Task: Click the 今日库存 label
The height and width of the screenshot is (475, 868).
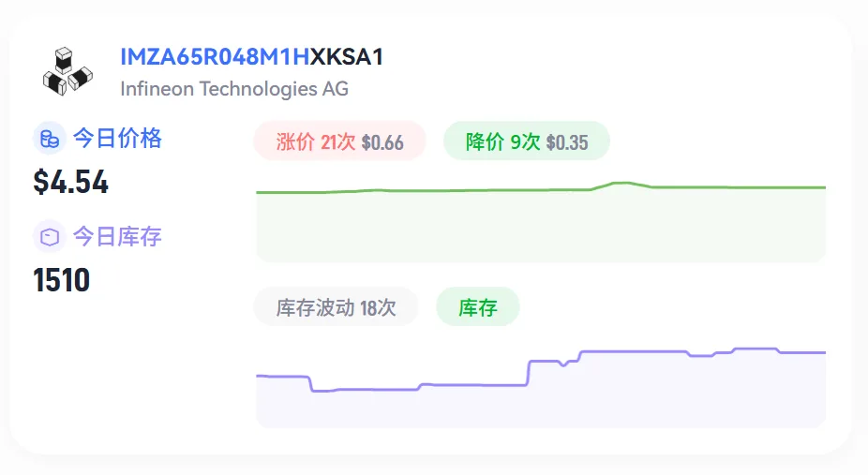Action: (x=117, y=237)
